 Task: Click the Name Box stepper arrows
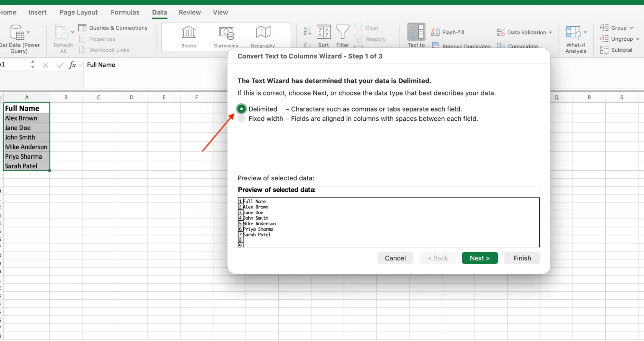[x=33, y=64]
